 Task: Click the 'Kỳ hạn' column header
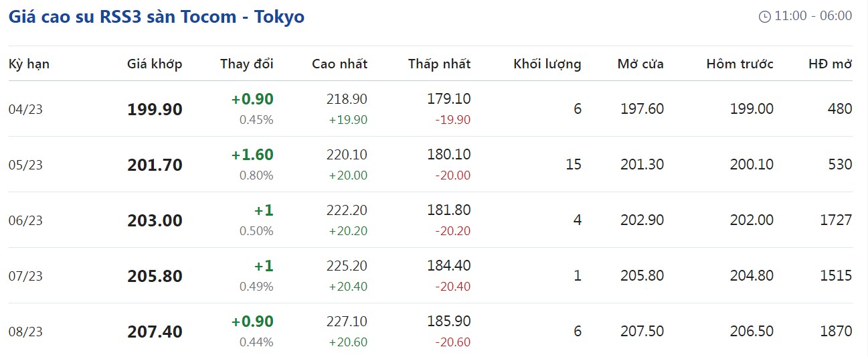29,64
